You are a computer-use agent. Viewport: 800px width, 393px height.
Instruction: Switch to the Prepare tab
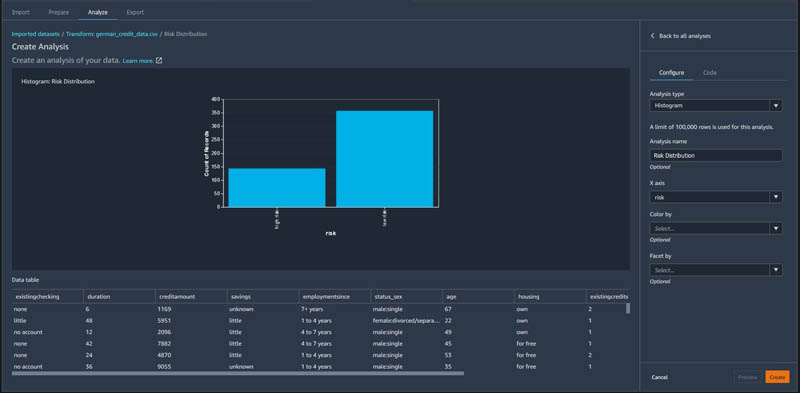(59, 12)
